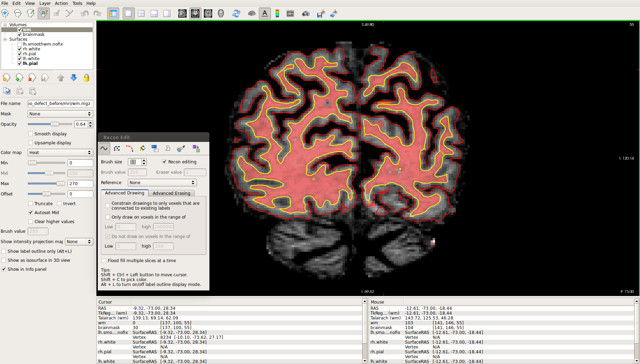Open the Color map dropdown
The width and height of the screenshot is (640, 364).
tap(60, 153)
